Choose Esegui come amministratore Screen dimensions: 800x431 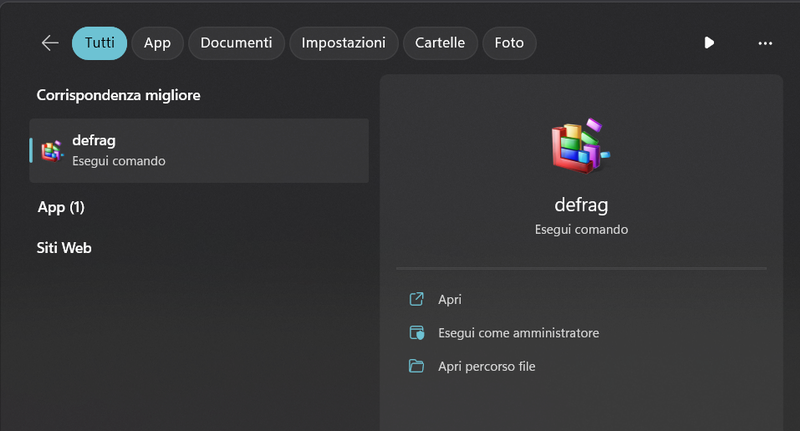[x=518, y=333]
